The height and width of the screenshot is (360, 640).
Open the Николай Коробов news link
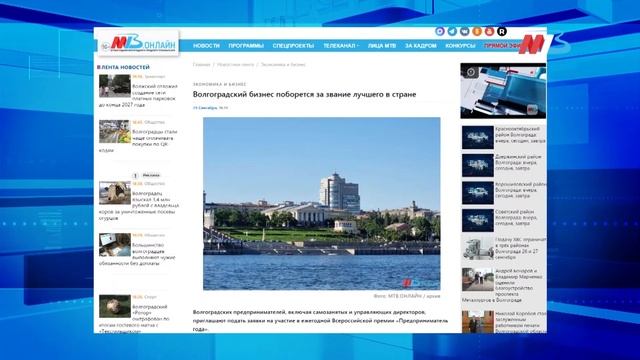[520, 322]
